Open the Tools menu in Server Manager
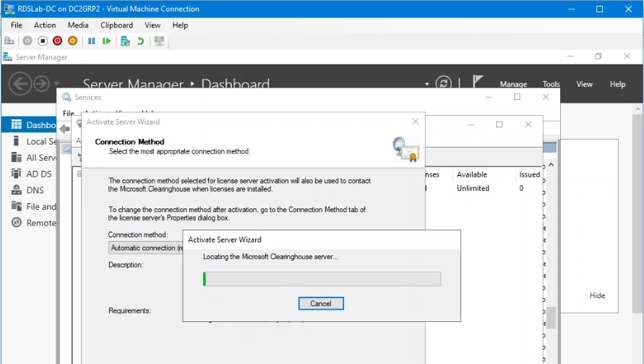This screenshot has height=364, width=644. (x=551, y=84)
